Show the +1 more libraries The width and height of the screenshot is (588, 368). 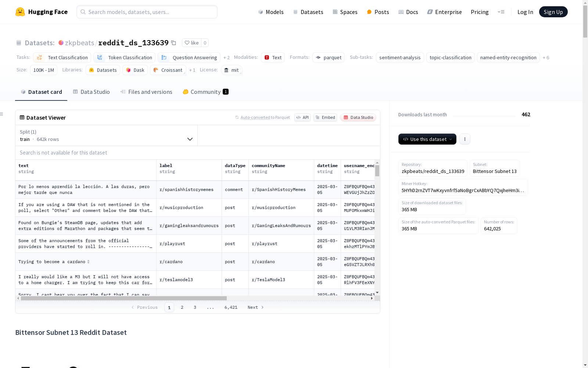coord(192,70)
